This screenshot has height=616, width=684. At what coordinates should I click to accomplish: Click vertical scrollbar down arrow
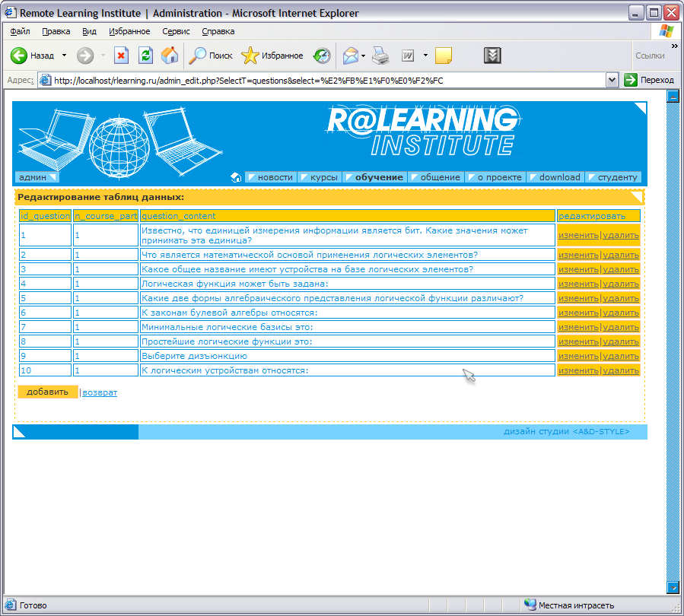pos(673,587)
